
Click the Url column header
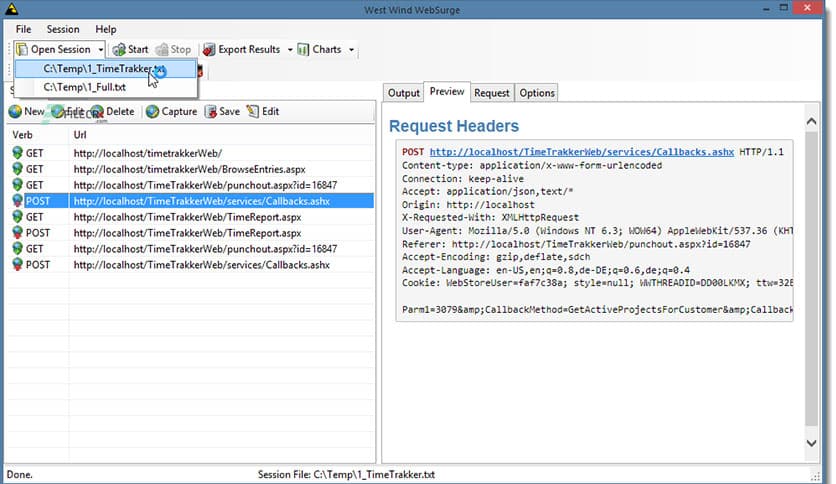80,135
